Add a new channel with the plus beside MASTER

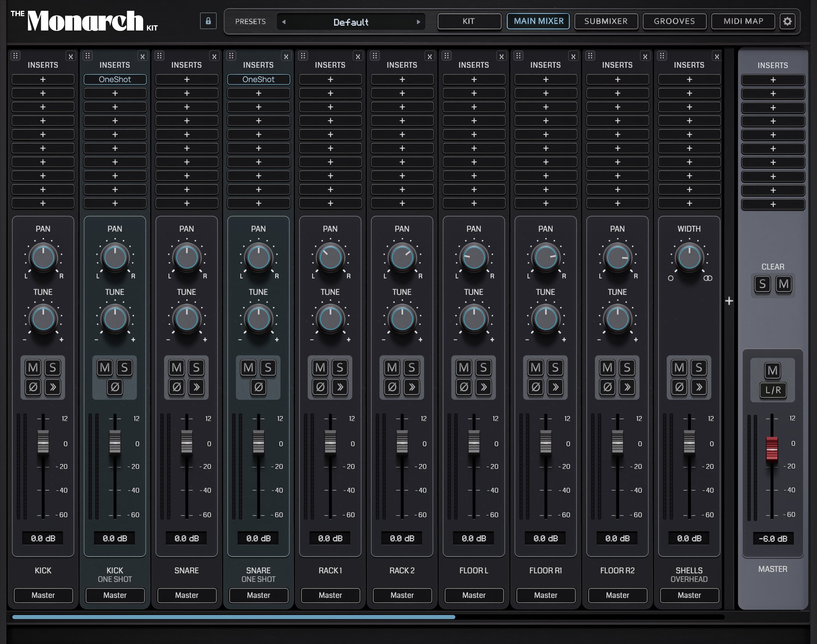729,301
